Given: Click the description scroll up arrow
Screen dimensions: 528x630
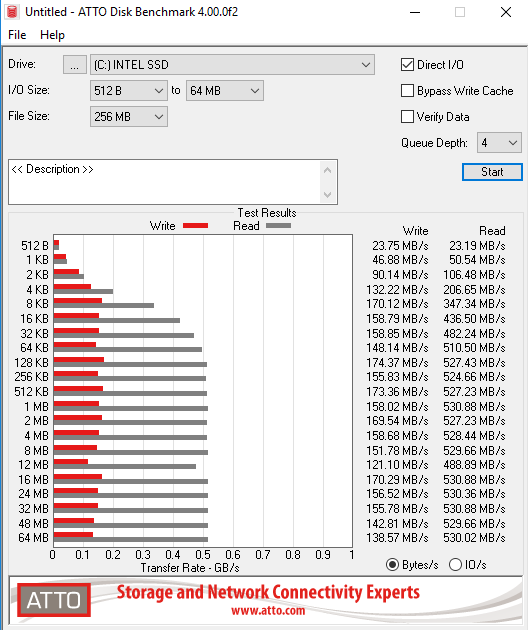Looking at the screenshot, I should (x=327, y=170).
